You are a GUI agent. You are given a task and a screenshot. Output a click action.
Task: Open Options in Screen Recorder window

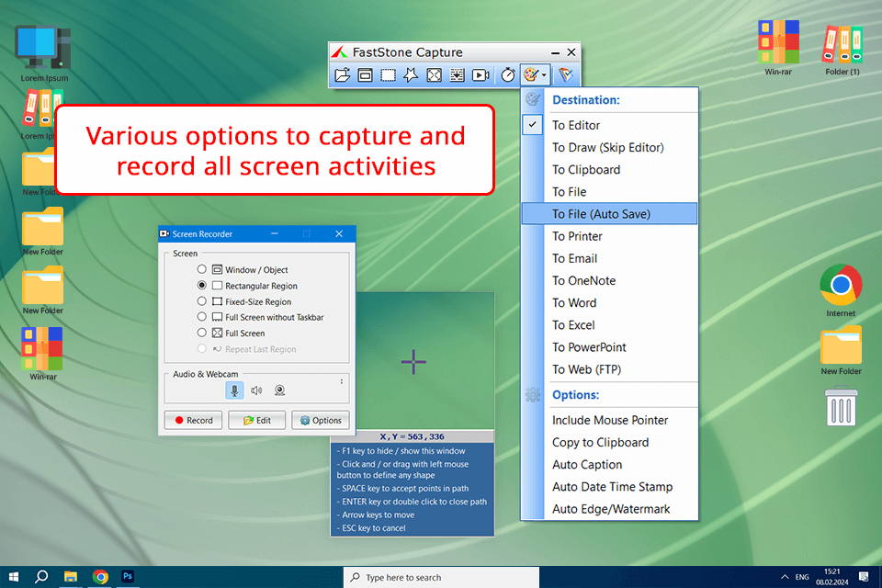pyautogui.click(x=321, y=420)
